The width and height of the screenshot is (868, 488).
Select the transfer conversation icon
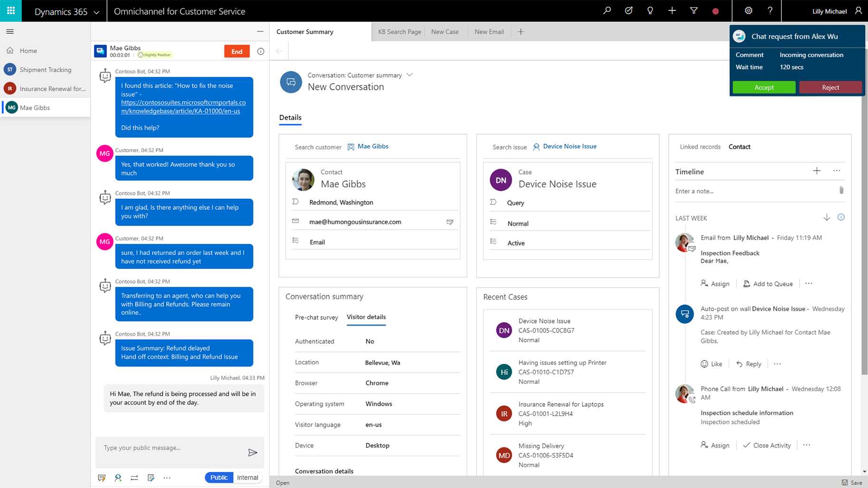coord(135,478)
